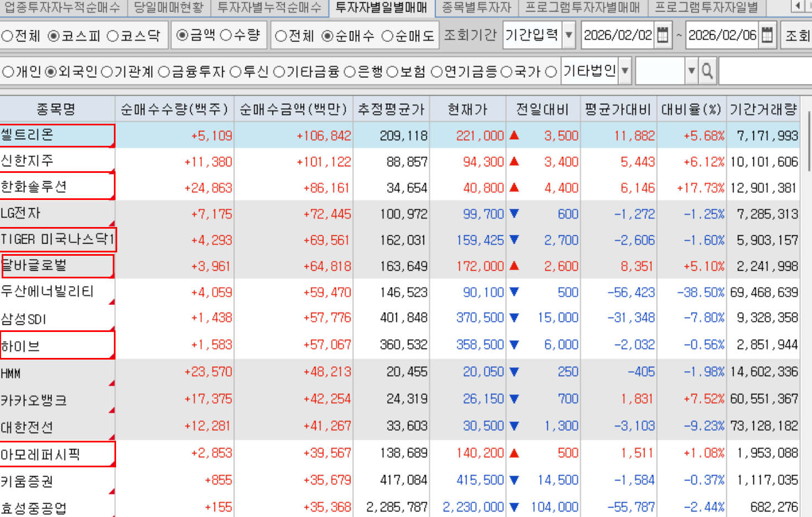Expand the 기간입력 period dropdown
The height and width of the screenshot is (517, 812).
[569, 35]
